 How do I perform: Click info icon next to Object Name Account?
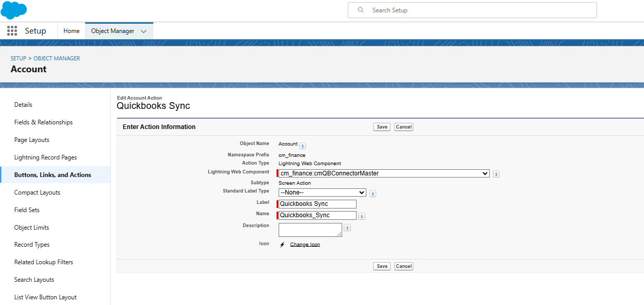tap(303, 146)
